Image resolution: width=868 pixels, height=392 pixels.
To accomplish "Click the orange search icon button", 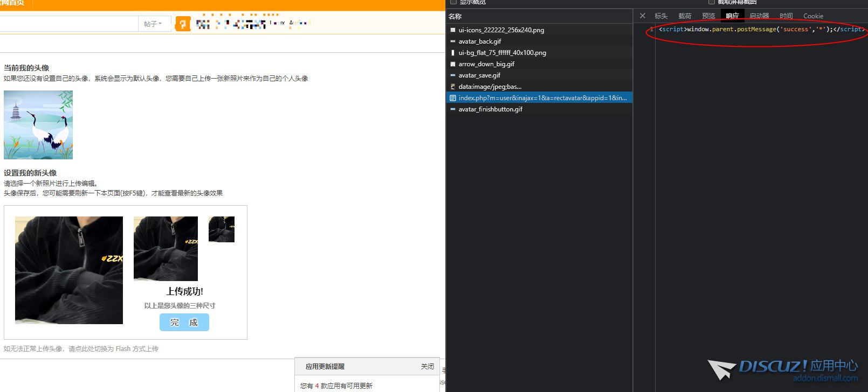I will (x=183, y=24).
